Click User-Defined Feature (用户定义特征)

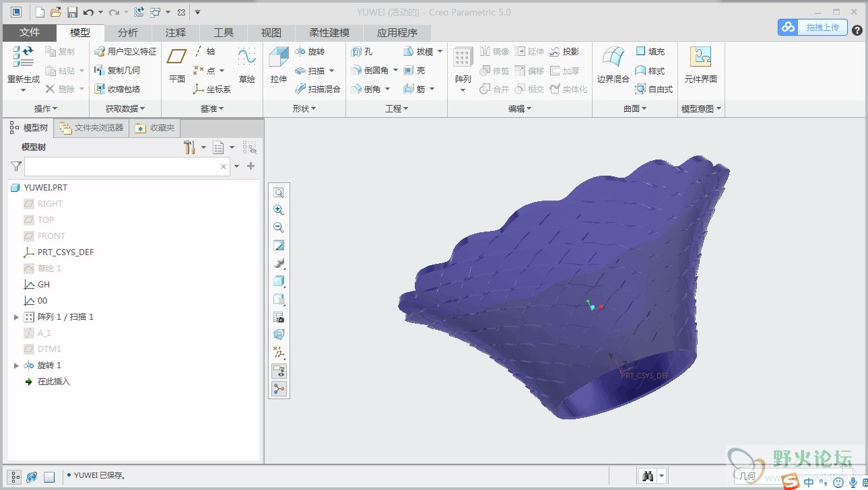125,51
